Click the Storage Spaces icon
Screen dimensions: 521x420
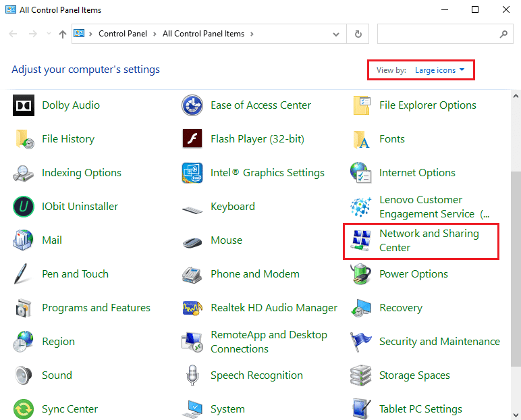(x=361, y=375)
